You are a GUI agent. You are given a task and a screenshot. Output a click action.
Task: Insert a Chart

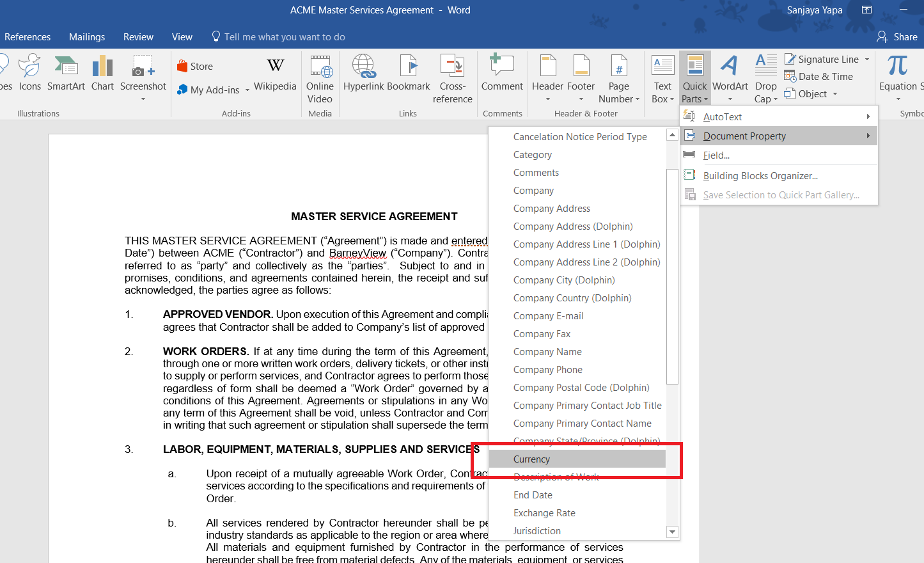coord(102,74)
